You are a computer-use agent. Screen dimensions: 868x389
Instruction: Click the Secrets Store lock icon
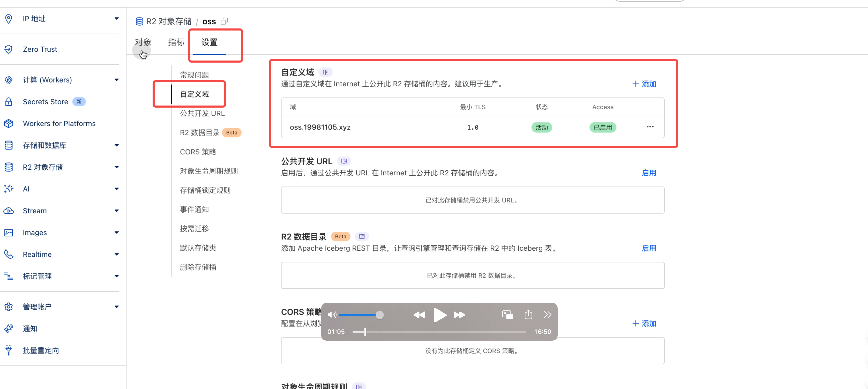click(9, 102)
